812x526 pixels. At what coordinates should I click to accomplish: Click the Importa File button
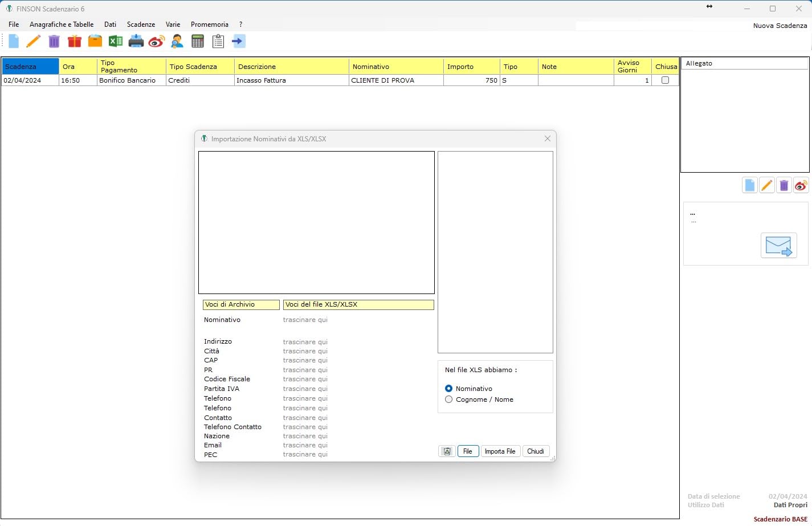pos(500,451)
